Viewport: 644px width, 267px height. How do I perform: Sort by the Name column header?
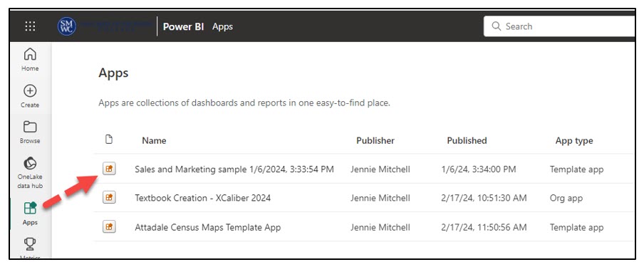(x=154, y=140)
